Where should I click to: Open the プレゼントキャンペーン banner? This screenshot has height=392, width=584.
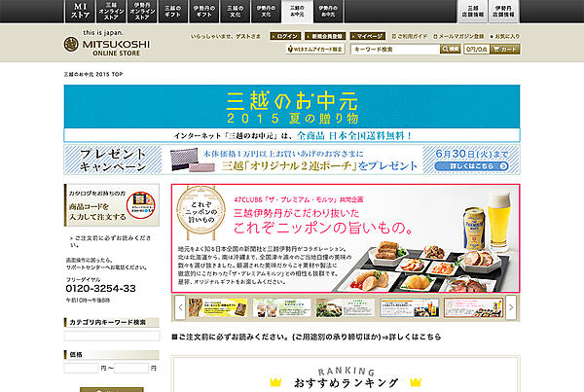tap(292, 160)
